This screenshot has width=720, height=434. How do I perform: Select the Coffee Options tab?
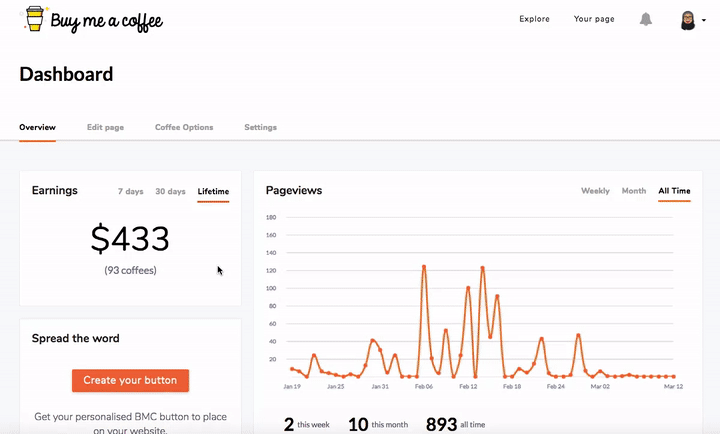pos(184,128)
